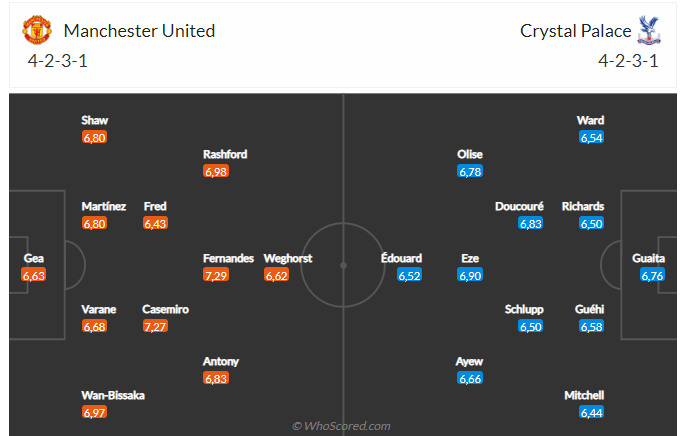
Task: Click Olise's player name
Action: (470, 154)
